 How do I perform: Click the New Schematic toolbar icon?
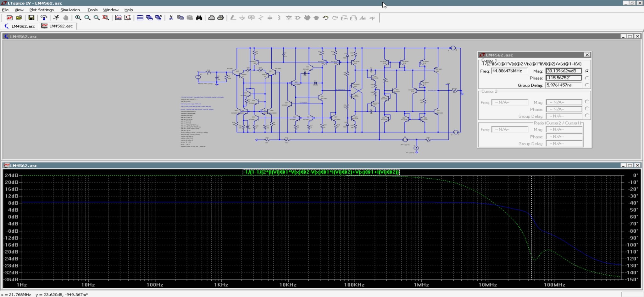[x=9, y=18]
